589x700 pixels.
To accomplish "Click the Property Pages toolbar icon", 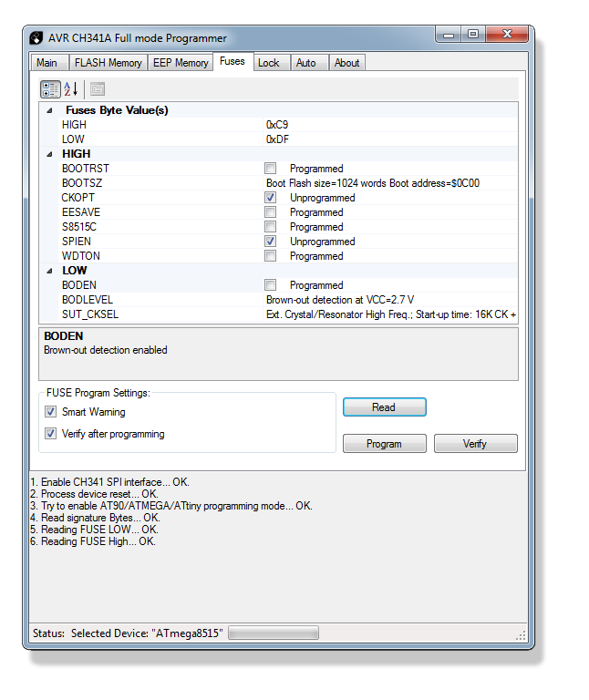I will (x=98, y=89).
